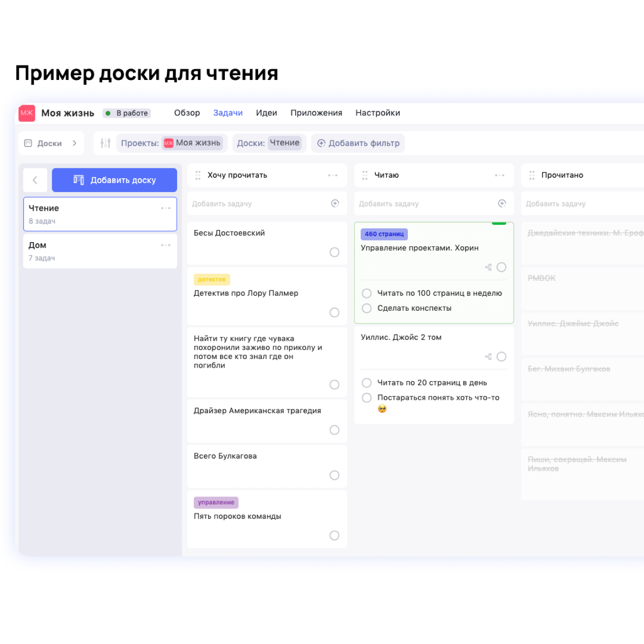The image size is (644, 644).
Task: Click plus icon in Читаю add-task field
Action: 502,203
